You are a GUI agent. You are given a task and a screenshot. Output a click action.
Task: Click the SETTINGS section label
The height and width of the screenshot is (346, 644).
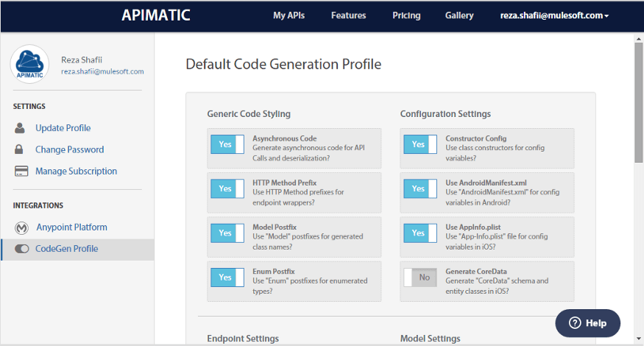tap(29, 106)
